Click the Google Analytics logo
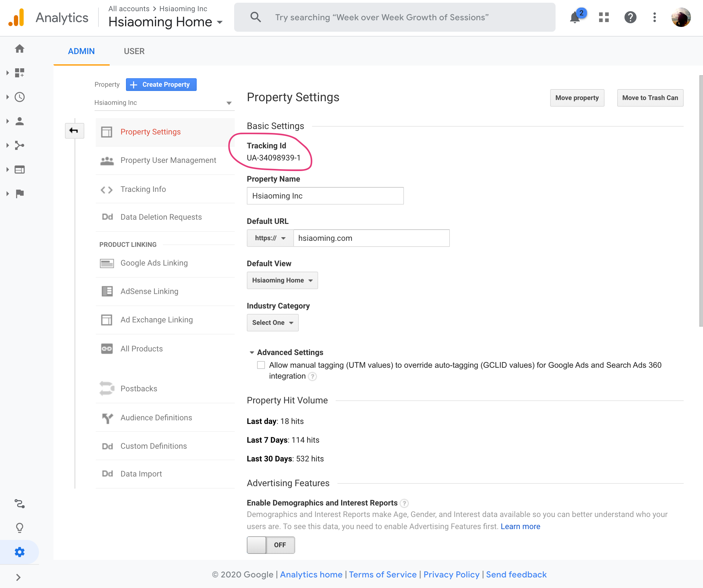This screenshot has height=588, width=703. 16,18
